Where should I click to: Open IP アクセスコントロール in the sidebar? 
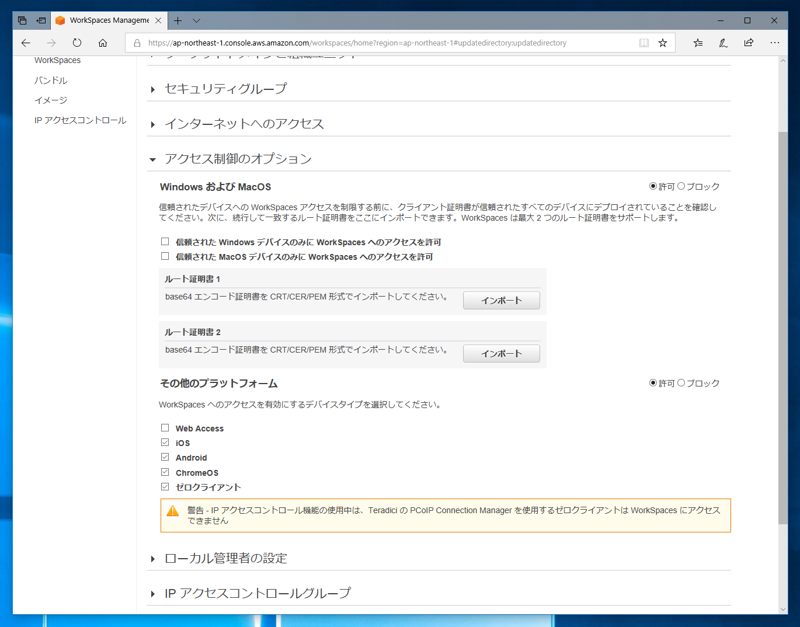(x=80, y=120)
